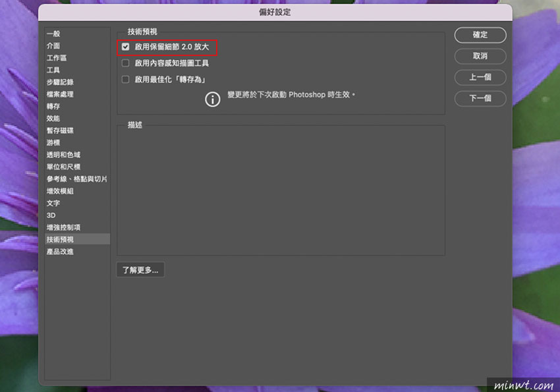This screenshot has width=560, height=392.
Task: Enable 啟用最佳化「轉存為」checkbox
Action: click(x=125, y=79)
